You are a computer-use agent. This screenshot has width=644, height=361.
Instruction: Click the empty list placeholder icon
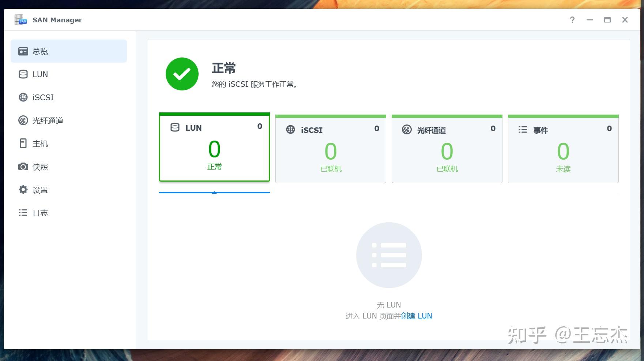pyautogui.click(x=389, y=255)
